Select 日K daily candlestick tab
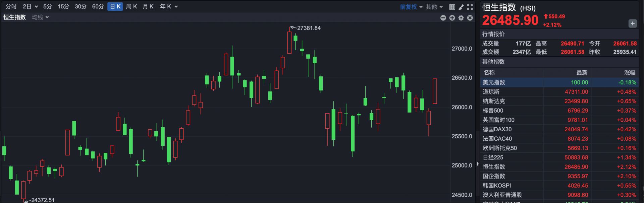 [x=115, y=6]
